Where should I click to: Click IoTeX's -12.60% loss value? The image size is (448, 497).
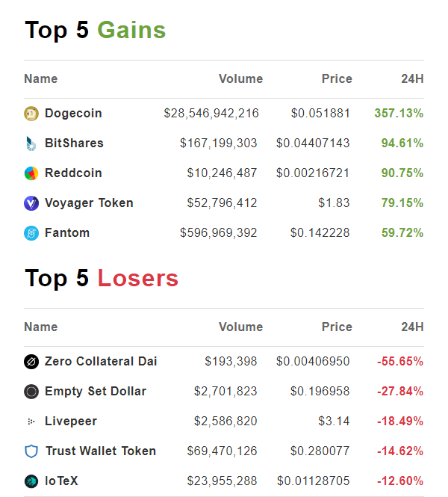[x=399, y=481]
